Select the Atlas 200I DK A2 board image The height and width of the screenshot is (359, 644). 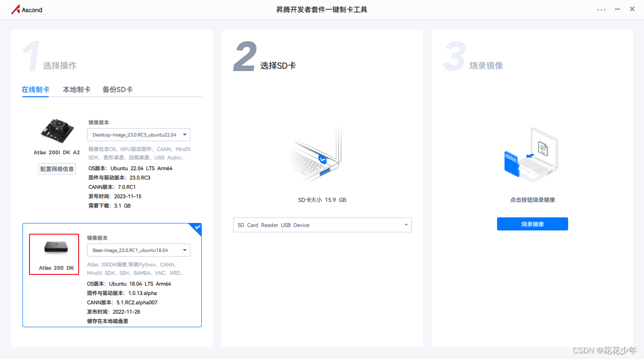[x=57, y=131]
